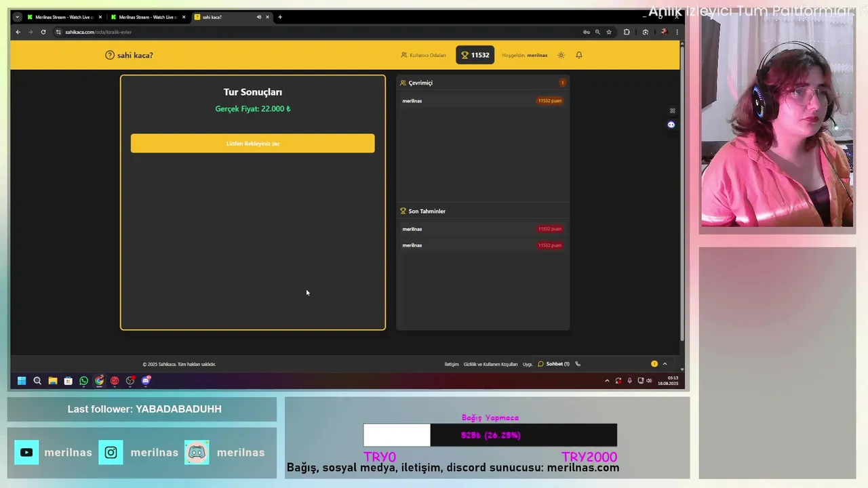Click the trophy 11532 score badge
Image resolution: width=868 pixels, height=488 pixels.
click(475, 55)
